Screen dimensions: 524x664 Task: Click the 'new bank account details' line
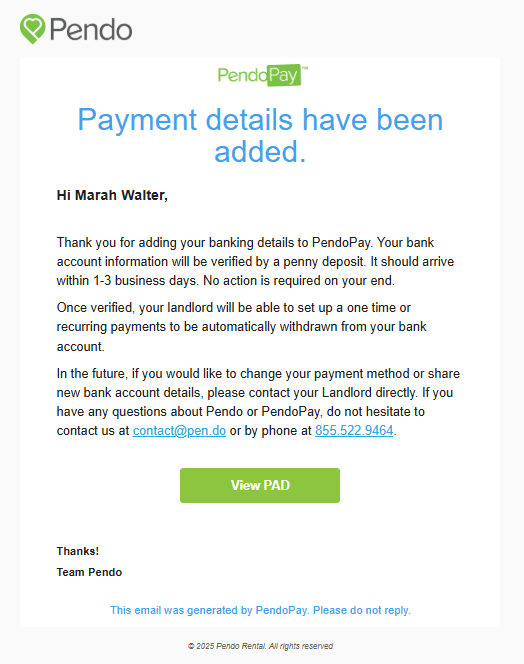pos(255,393)
